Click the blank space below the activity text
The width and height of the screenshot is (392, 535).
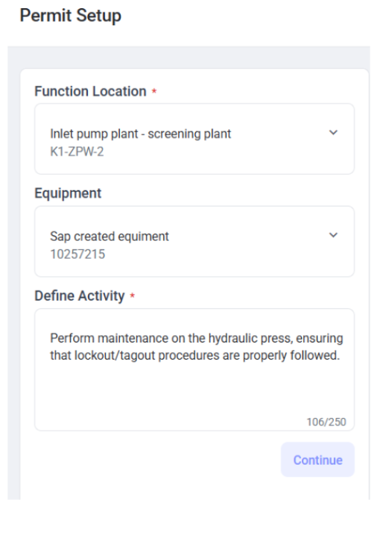(x=195, y=389)
